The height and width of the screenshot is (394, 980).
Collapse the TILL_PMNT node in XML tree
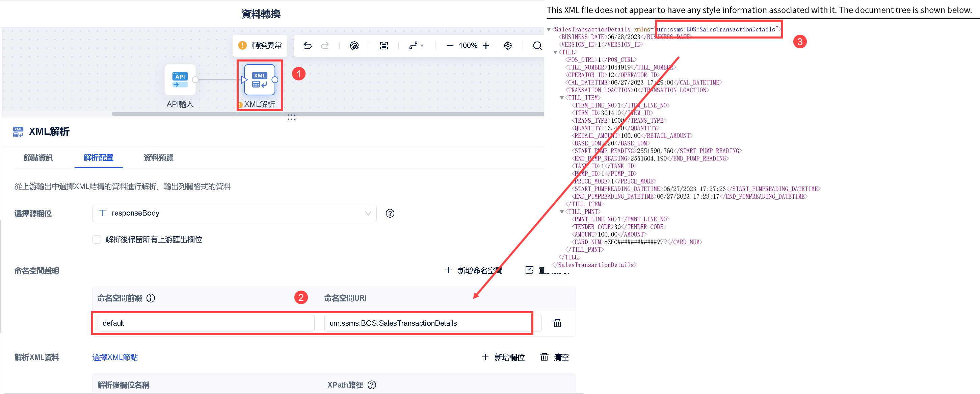(561, 212)
